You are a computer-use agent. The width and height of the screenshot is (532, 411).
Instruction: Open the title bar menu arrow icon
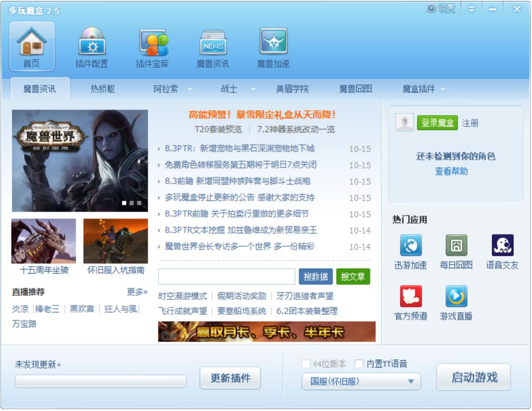[471, 9]
